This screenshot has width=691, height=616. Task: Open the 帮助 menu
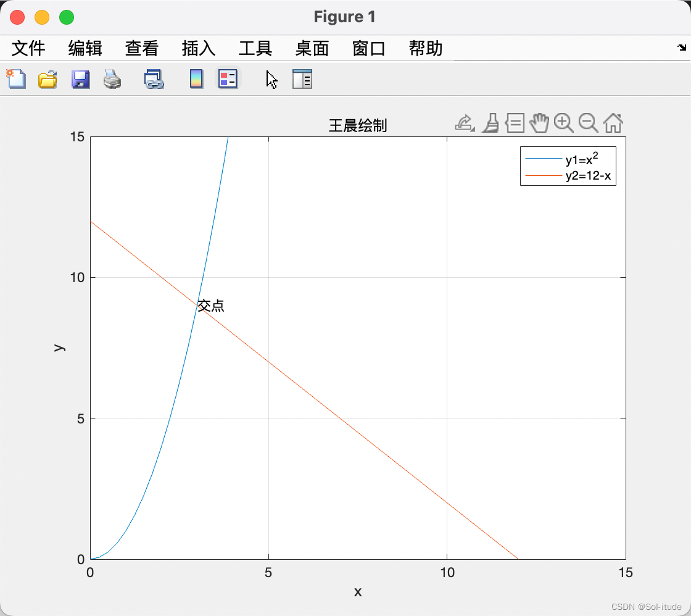pyautogui.click(x=425, y=48)
